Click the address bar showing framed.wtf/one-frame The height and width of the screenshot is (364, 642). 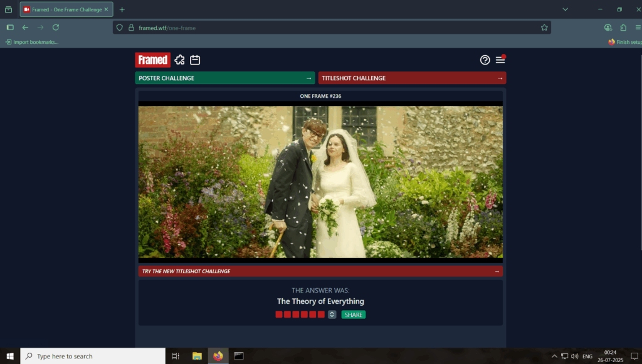[326, 28]
